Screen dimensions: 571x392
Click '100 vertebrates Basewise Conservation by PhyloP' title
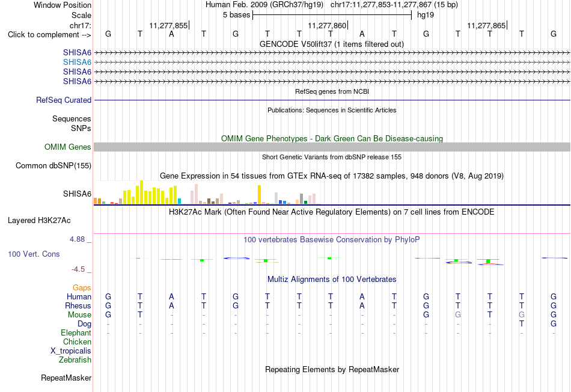coord(332,240)
